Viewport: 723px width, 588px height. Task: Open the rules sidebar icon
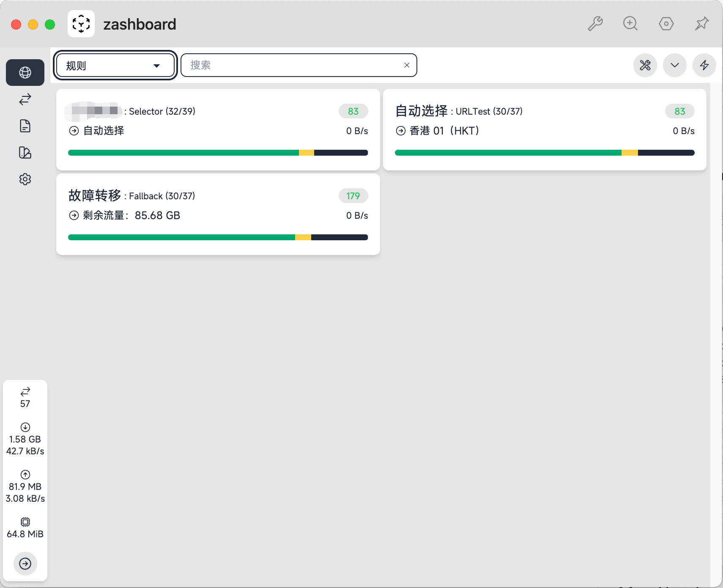[x=25, y=152]
